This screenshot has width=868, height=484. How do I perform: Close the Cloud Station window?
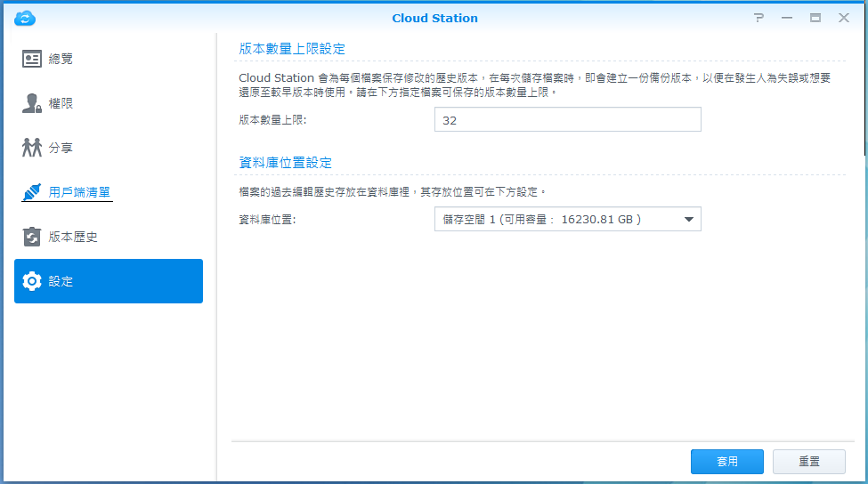[844, 18]
